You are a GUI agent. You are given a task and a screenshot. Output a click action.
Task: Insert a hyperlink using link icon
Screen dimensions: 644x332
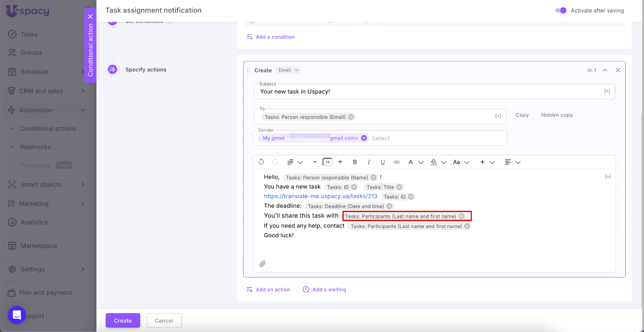(x=396, y=162)
